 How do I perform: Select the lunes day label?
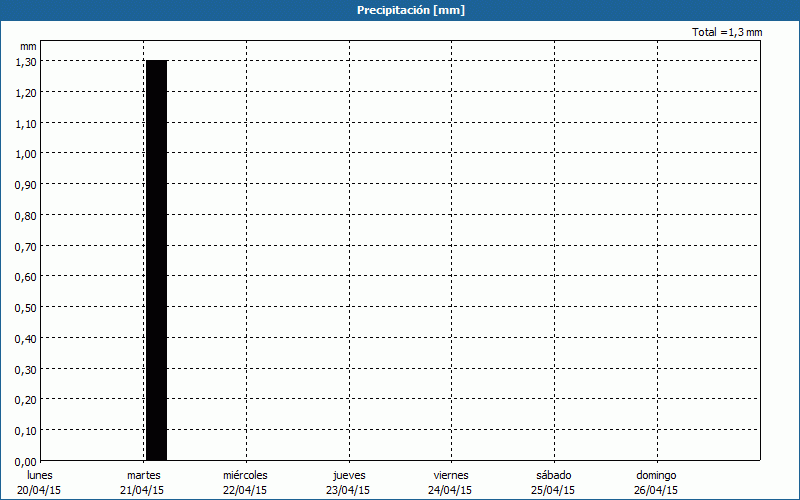click(40, 475)
